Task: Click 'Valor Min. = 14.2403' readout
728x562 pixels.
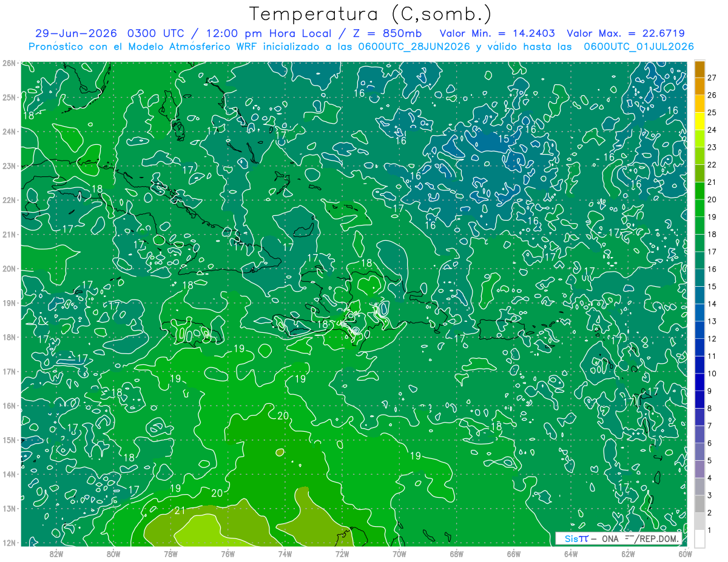Action: coord(497,33)
